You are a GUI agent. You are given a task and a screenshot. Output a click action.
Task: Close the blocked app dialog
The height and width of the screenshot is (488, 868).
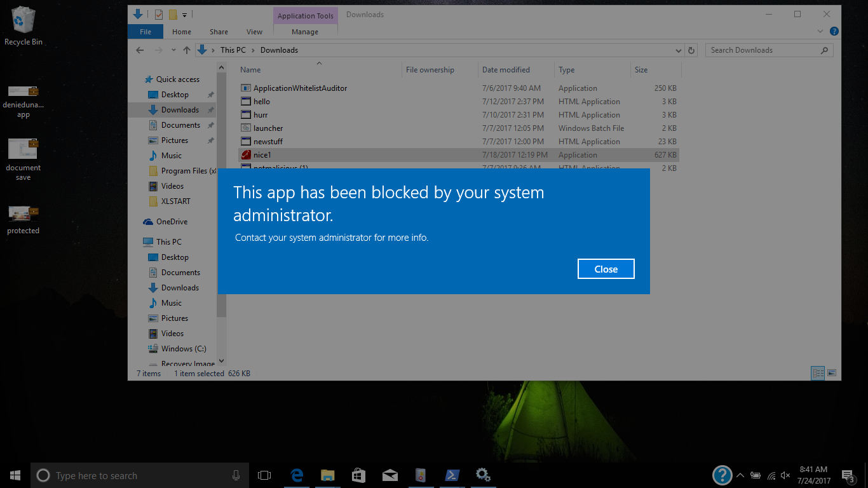click(606, 269)
